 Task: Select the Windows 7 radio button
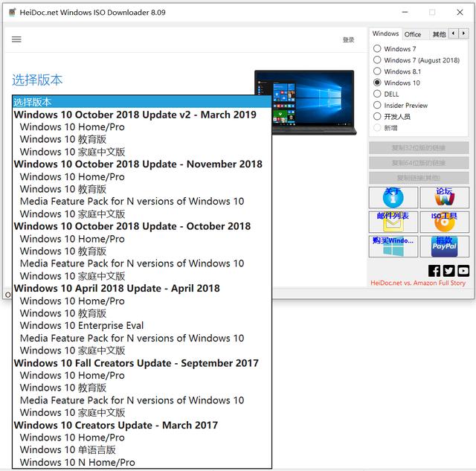pos(378,49)
